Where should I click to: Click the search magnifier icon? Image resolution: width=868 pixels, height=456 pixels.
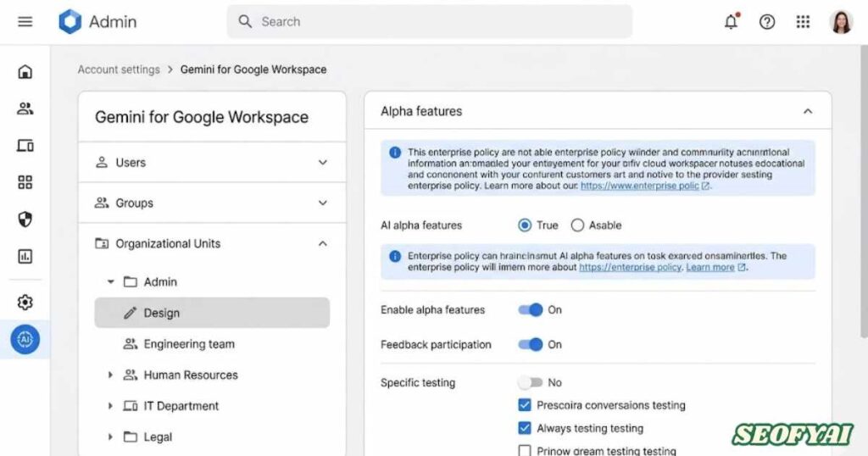pos(245,21)
